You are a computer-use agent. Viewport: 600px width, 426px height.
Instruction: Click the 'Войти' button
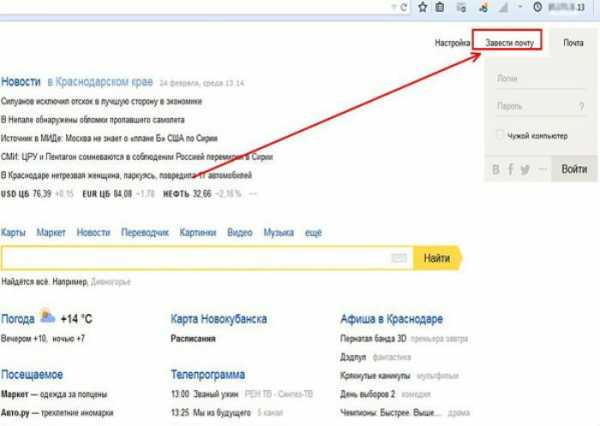574,169
